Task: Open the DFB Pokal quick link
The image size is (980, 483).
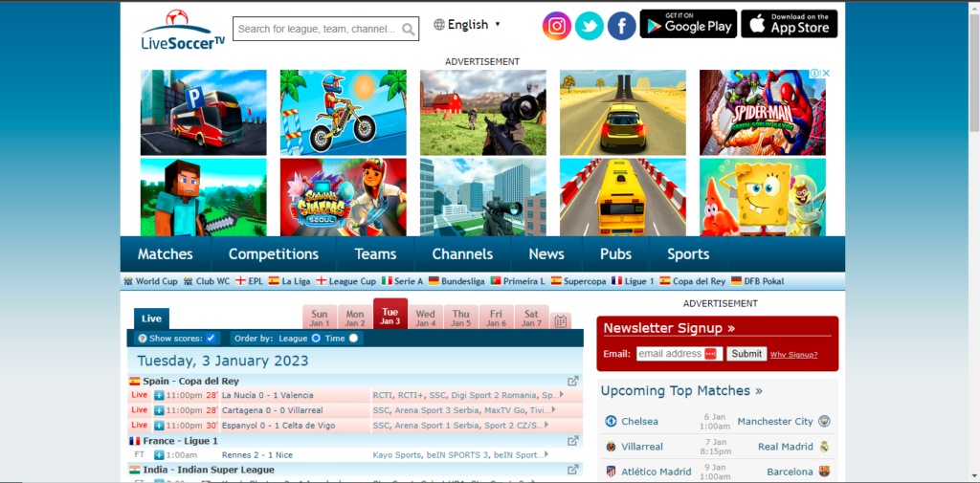Action: click(x=758, y=281)
